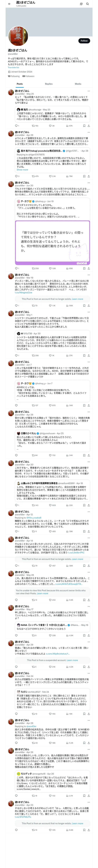The width and height of the screenshot is (98, 868).
Task: Open the three-dot menu on Apr 23 post
Action: [89, 802]
